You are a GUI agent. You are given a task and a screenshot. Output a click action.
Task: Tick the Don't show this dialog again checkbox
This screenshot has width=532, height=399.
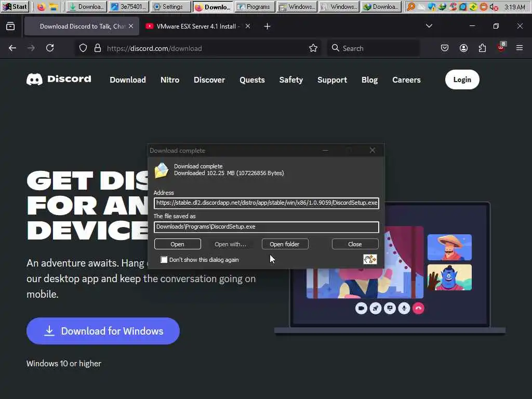pos(164,260)
